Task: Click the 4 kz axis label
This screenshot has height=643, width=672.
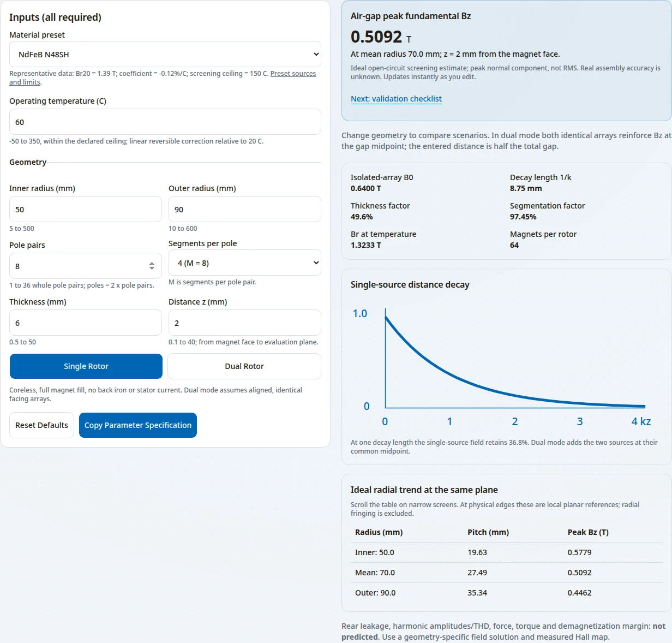Action: pos(641,421)
